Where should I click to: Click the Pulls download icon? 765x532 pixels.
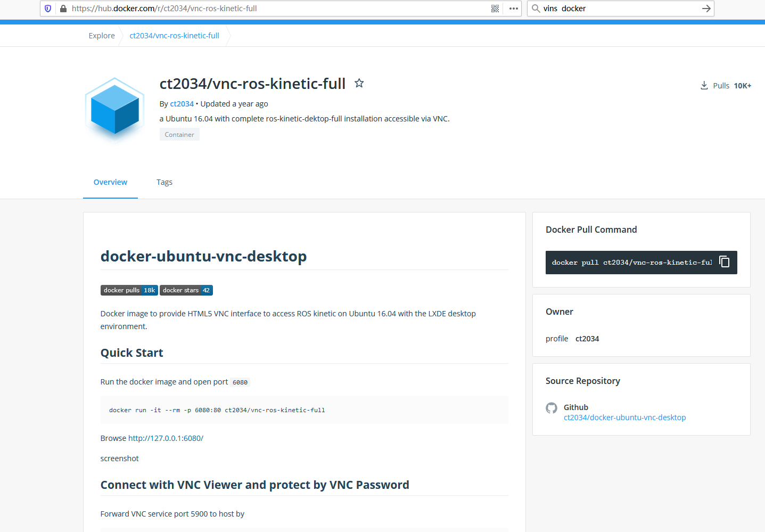coord(704,85)
